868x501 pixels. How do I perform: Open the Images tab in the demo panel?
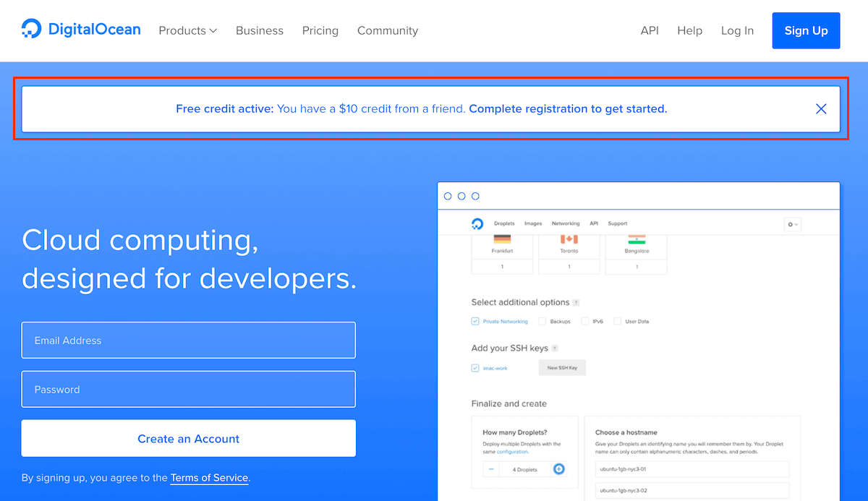pyautogui.click(x=533, y=224)
